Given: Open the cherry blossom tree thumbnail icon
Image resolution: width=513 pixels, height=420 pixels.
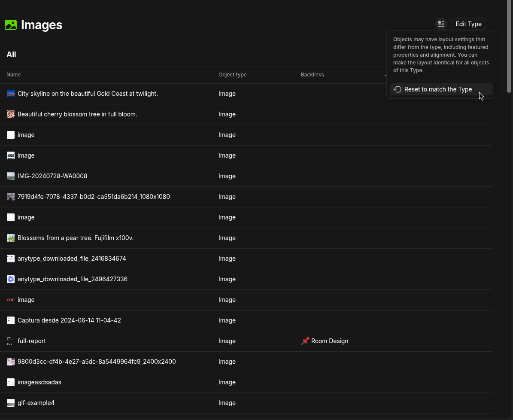Looking at the screenshot, I should point(11,114).
